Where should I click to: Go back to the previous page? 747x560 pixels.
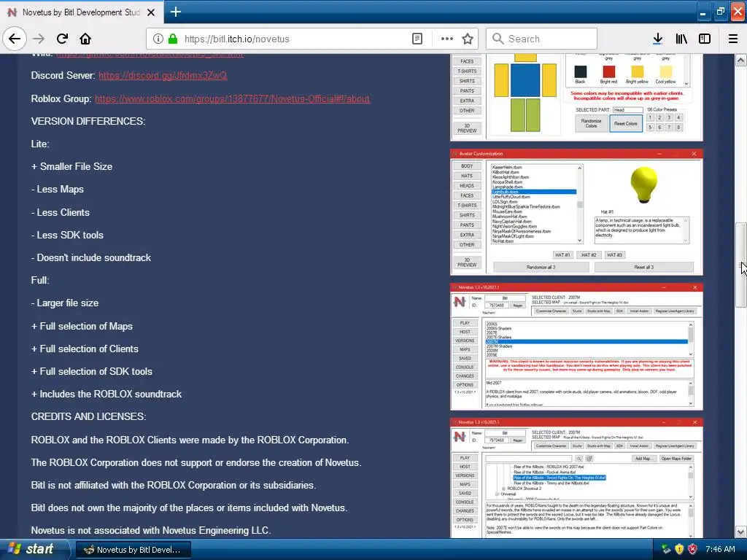[x=15, y=39]
